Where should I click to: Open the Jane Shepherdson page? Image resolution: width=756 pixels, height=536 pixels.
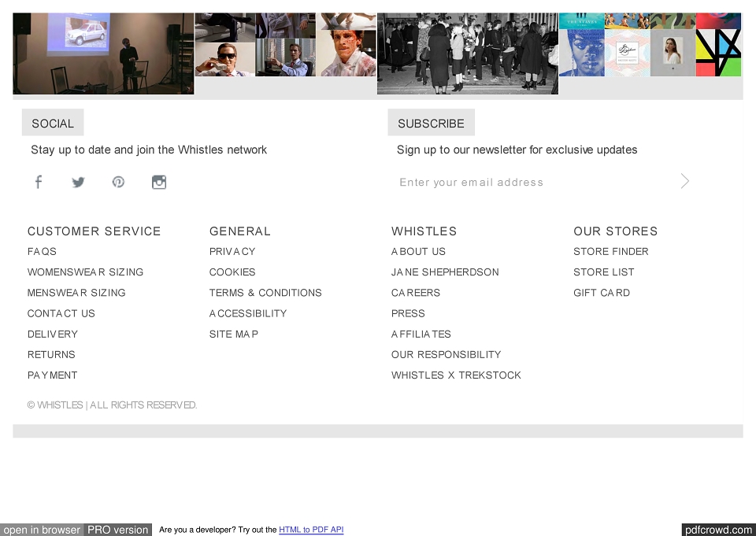(445, 272)
